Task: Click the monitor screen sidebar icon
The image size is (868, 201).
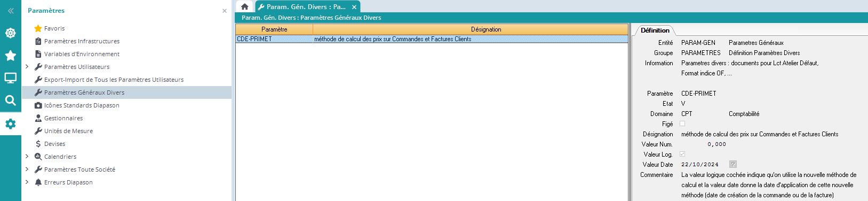Action: click(10, 78)
